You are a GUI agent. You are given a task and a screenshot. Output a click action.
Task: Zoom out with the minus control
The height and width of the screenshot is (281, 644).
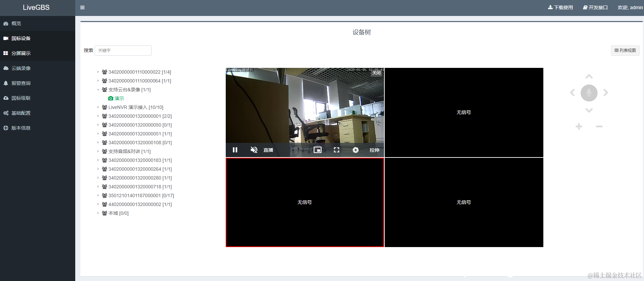[599, 127]
